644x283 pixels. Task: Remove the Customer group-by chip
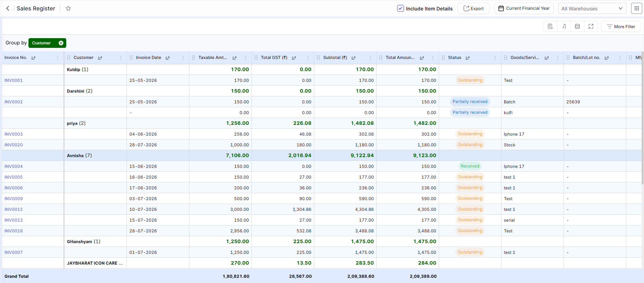click(x=61, y=43)
